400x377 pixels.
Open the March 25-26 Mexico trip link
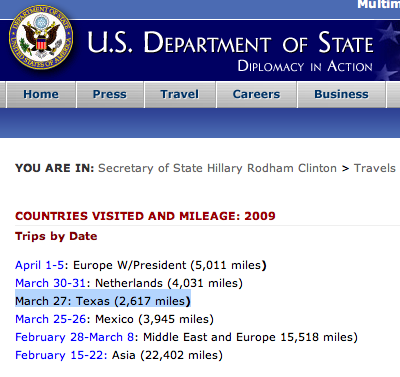point(51,319)
